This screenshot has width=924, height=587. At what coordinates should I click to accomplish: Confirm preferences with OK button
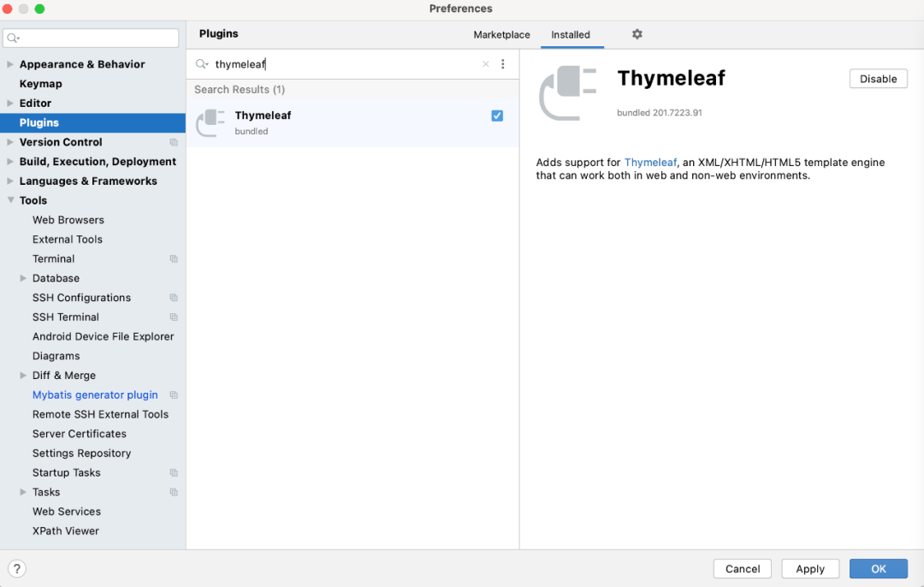pos(878,569)
